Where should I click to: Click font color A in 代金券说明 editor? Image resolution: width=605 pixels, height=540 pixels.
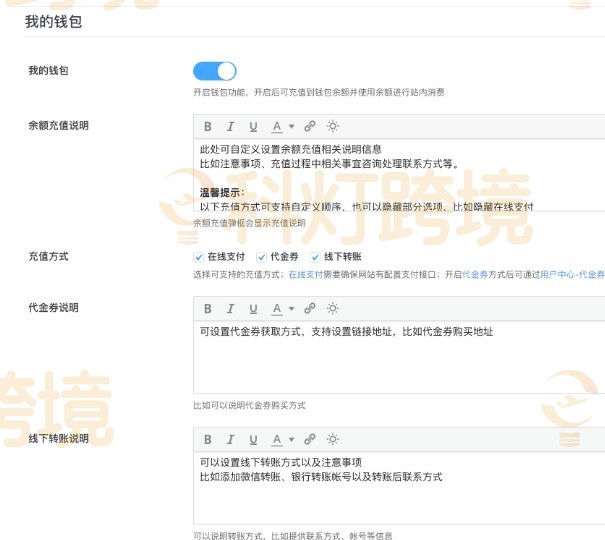click(x=277, y=309)
